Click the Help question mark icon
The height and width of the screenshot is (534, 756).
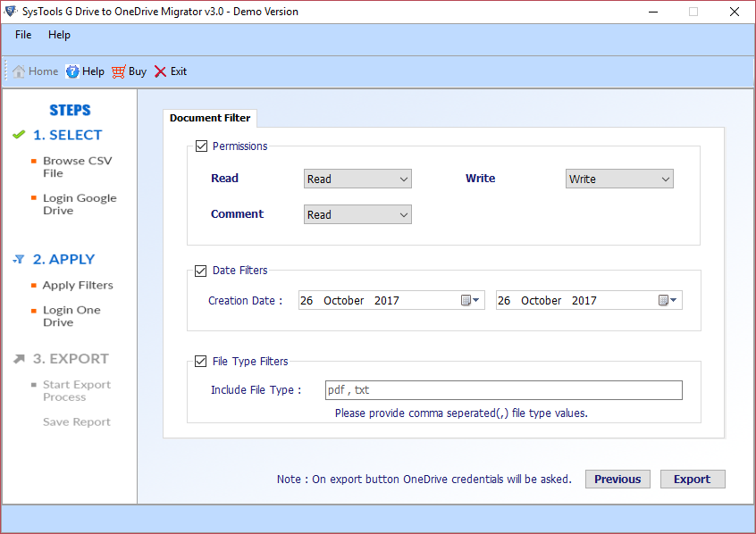click(72, 71)
